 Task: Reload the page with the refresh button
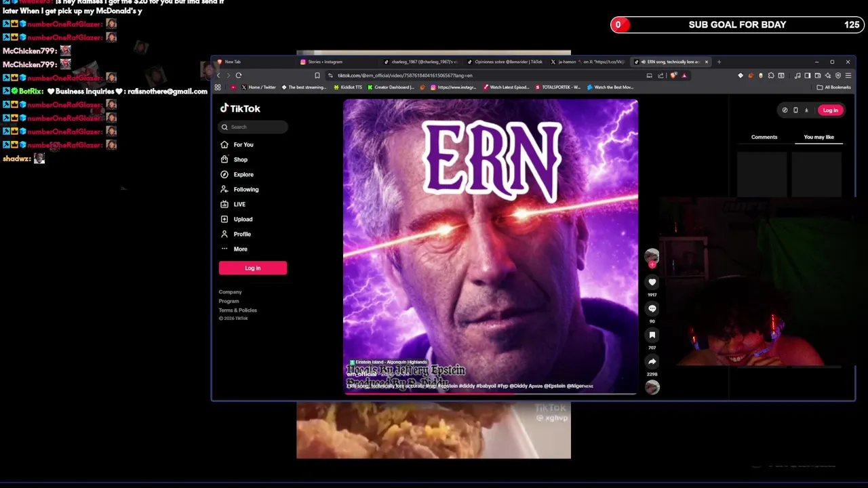click(x=239, y=75)
